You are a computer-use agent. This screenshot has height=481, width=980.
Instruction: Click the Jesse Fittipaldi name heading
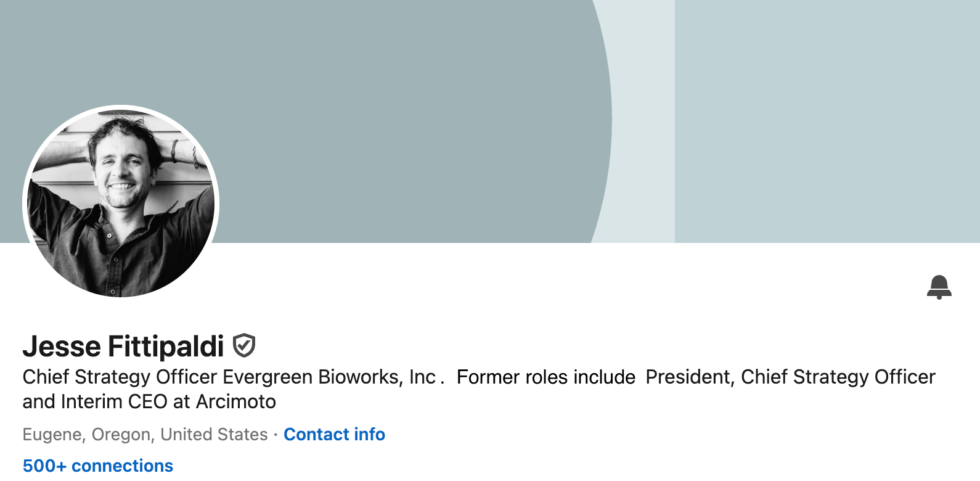tap(123, 346)
